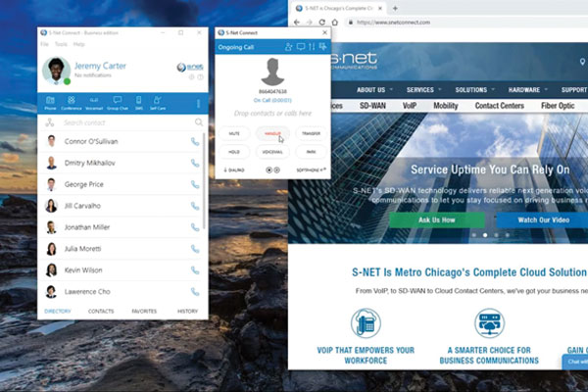Open the File menu
Screen dimensions: 588x392
click(45, 44)
